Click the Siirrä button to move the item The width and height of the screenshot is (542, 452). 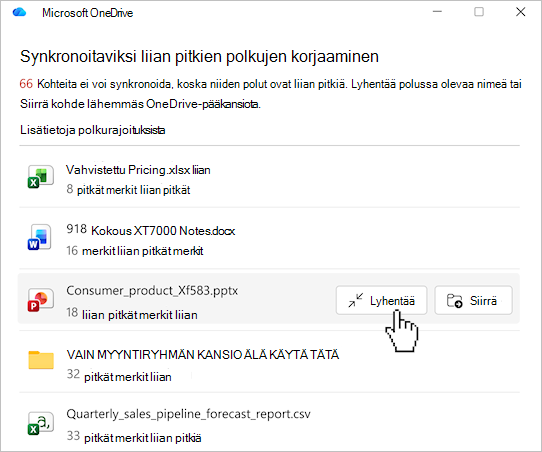473,300
